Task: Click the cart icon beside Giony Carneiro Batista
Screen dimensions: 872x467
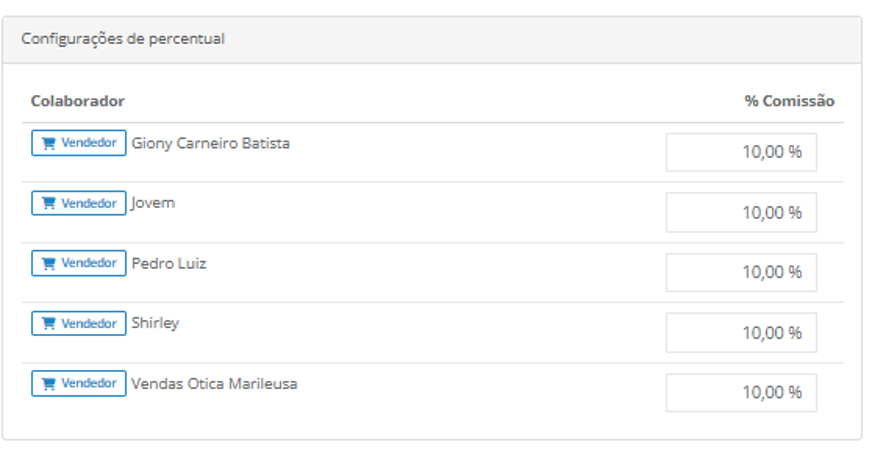Action: [x=49, y=143]
